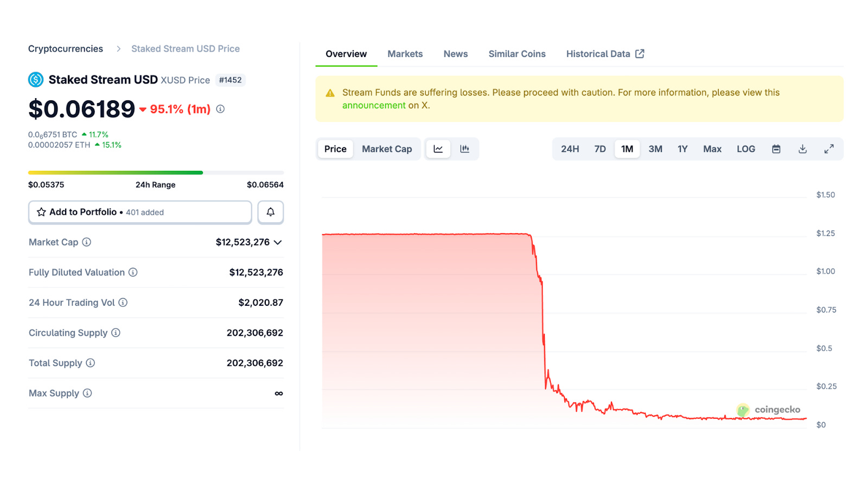Select the candlestick chart view icon

coord(465,149)
